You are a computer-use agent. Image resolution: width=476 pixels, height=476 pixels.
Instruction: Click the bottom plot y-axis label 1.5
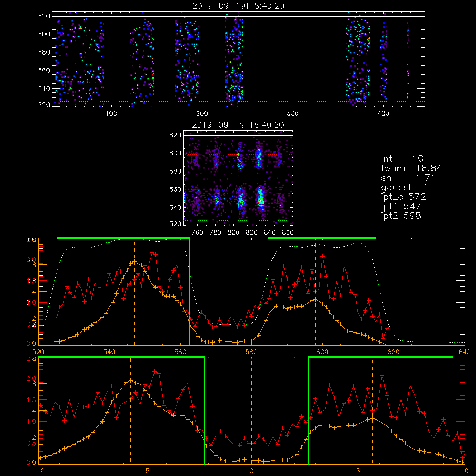[x=31, y=400]
